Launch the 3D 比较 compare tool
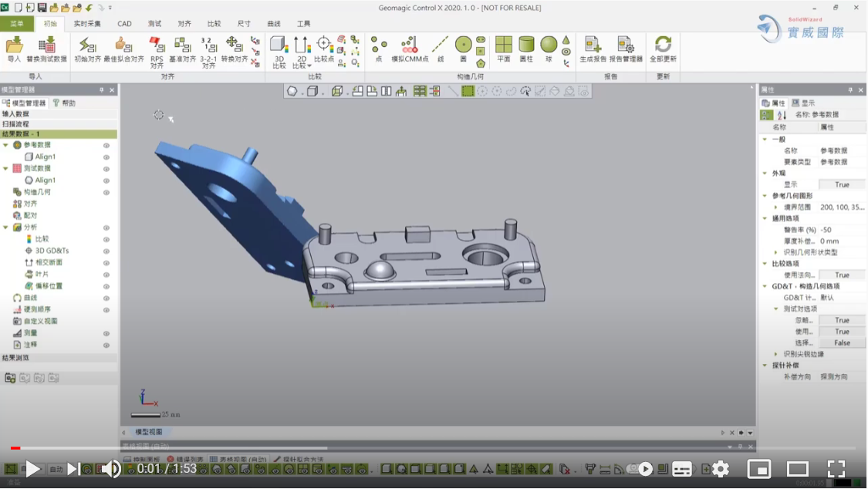The height and width of the screenshot is (489, 868). pos(279,52)
